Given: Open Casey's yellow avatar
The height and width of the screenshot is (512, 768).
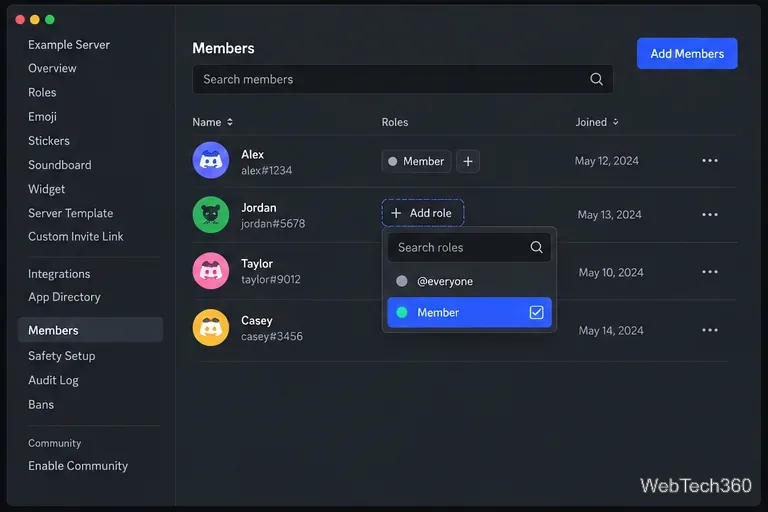Looking at the screenshot, I should (x=211, y=328).
